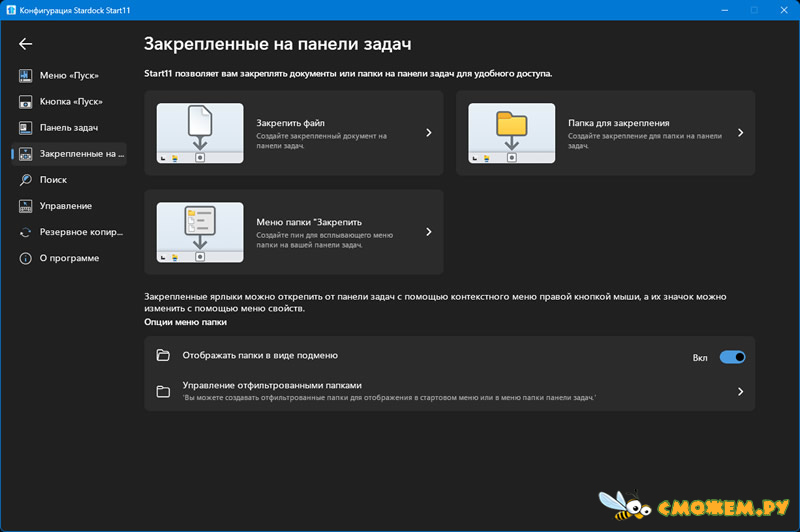Open the Поиск settings page

[x=69, y=180]
